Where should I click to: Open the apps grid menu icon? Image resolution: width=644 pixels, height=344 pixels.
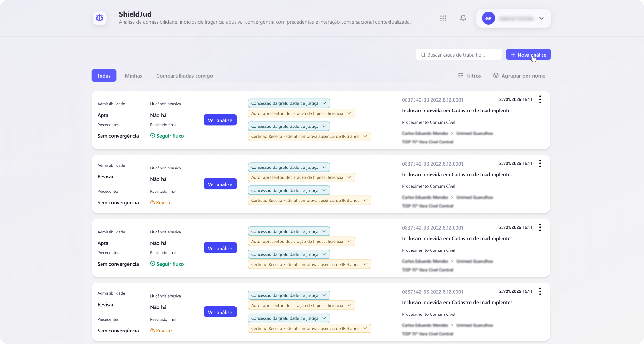click(x=443, y=18)
